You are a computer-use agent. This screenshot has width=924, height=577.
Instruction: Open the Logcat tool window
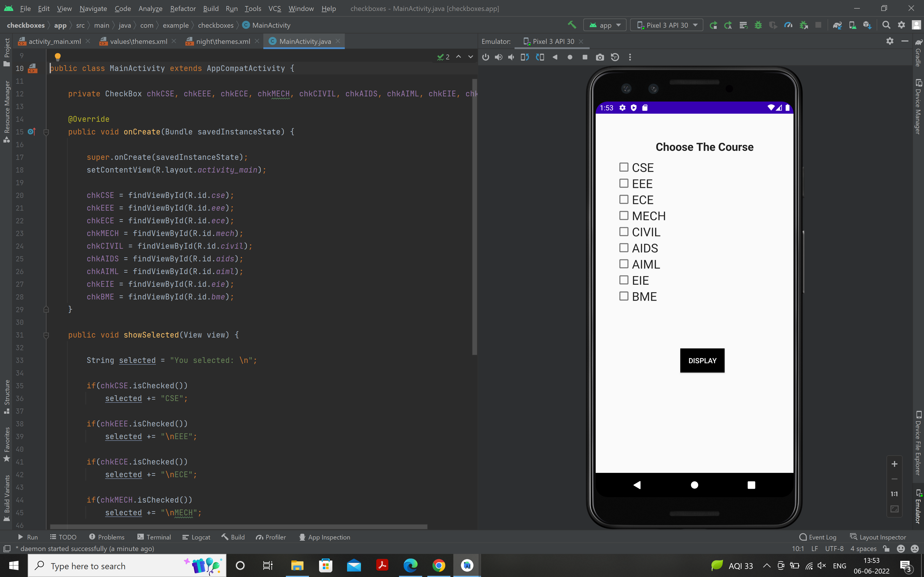tap(196, 537)
